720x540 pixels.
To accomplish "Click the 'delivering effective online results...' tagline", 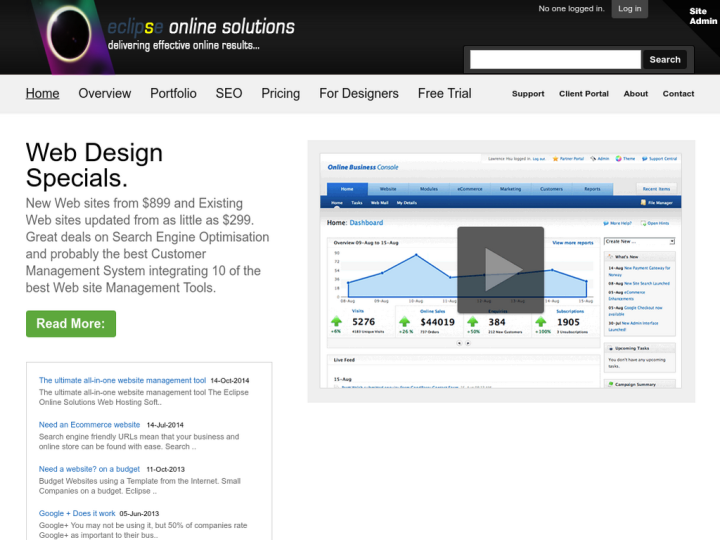I will 184,45.
